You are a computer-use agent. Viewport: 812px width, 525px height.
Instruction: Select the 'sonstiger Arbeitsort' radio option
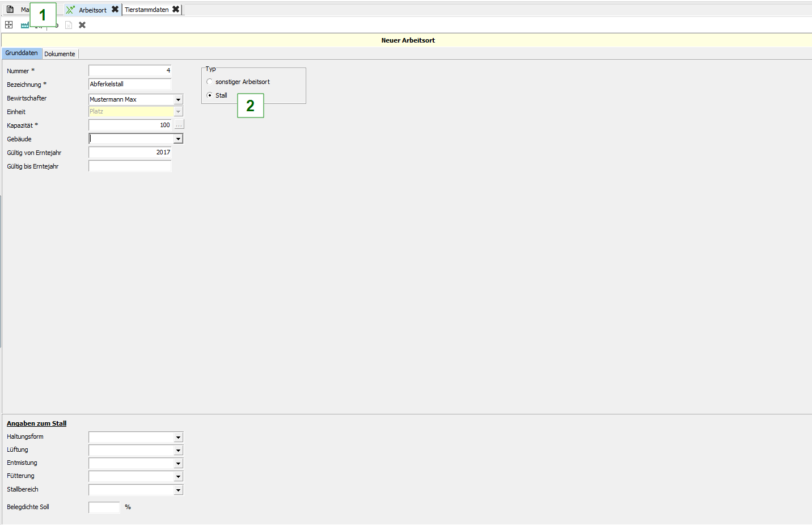[x=210, y=82]
